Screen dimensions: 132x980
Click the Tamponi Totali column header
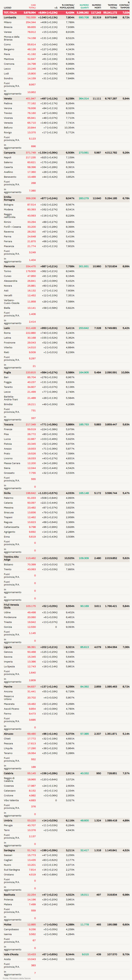(112, 7)
